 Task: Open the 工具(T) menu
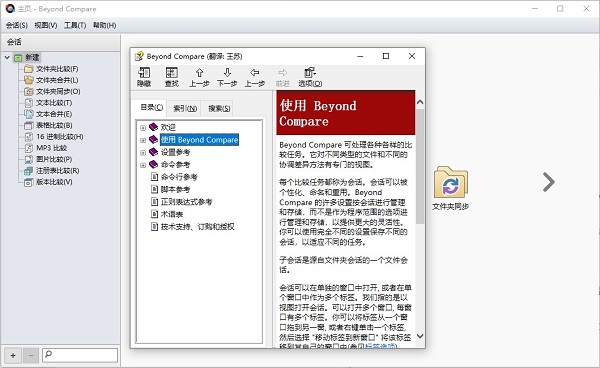pos(75,25)
